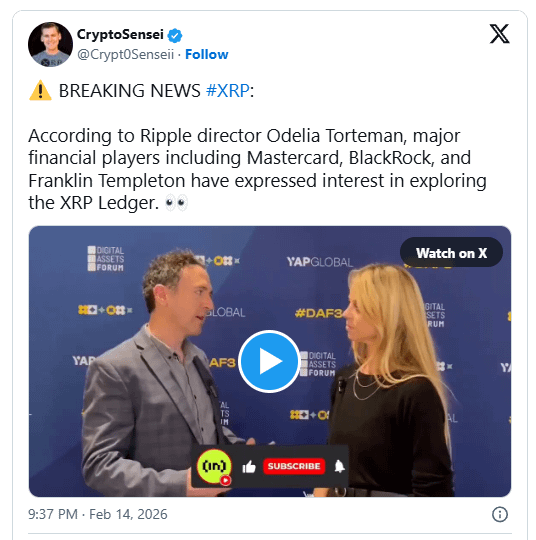536x540 pixels.
Task: Click the green (in) channel logo
Action: [214, 466]
